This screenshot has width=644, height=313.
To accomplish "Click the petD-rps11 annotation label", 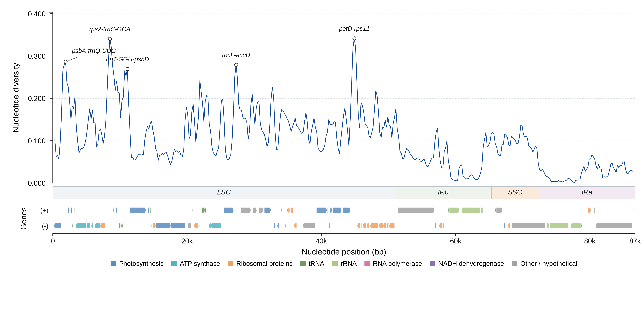I will [x=354, y=29].
